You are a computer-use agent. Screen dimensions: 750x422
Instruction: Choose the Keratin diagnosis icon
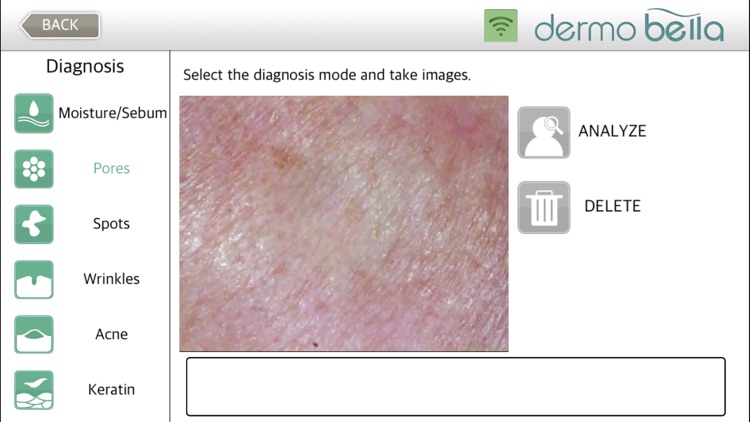[x=34, y=390]
